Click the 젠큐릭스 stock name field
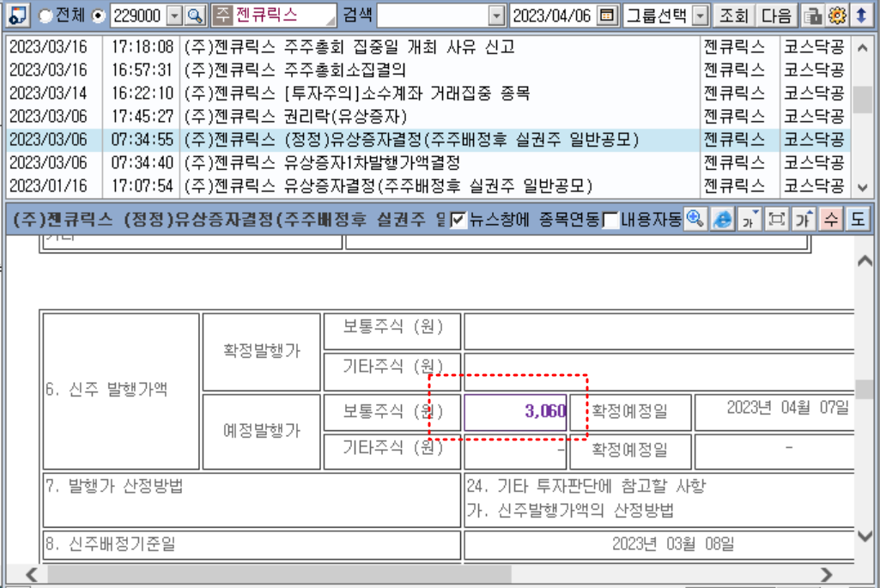Screen dimensions: 880x588 click(x=283, y=15)
